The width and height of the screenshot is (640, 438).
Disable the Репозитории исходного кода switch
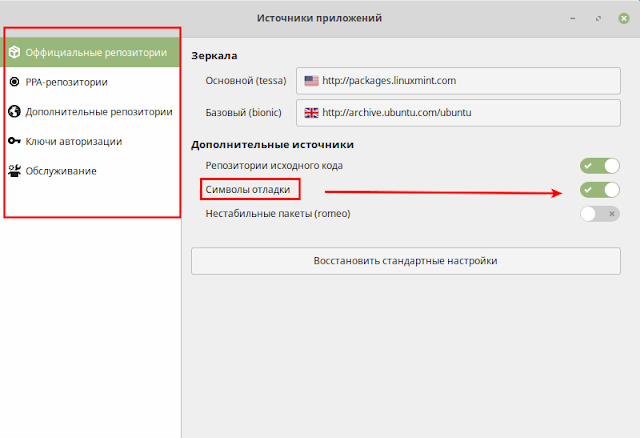(600, 166)
